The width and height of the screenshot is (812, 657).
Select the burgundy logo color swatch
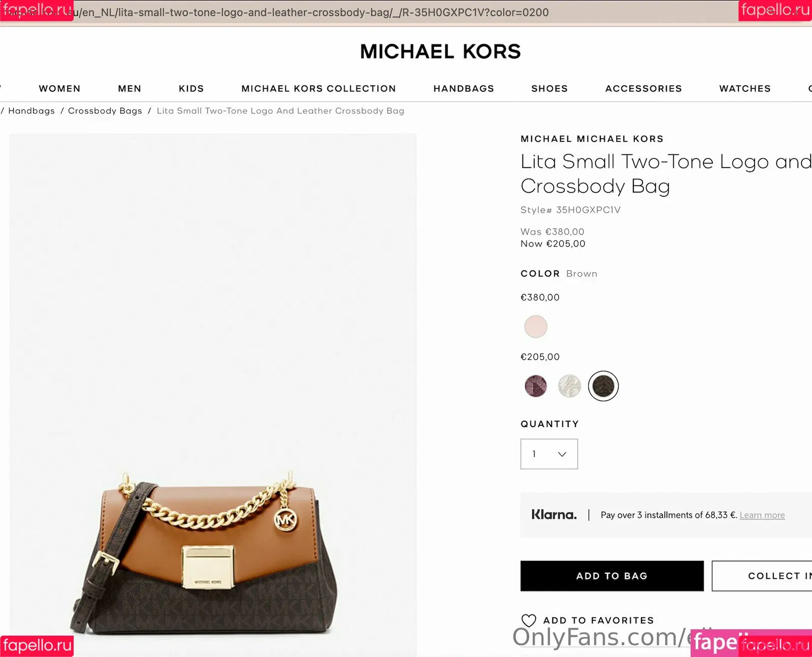535,386
